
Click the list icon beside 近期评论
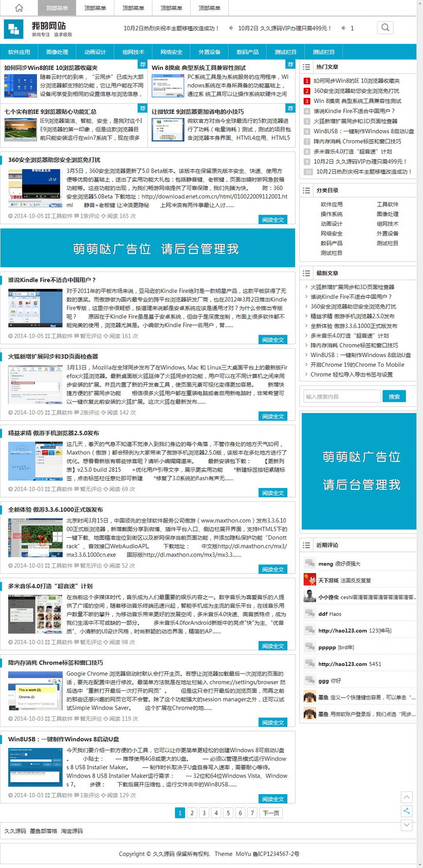[x=306, y=545]
